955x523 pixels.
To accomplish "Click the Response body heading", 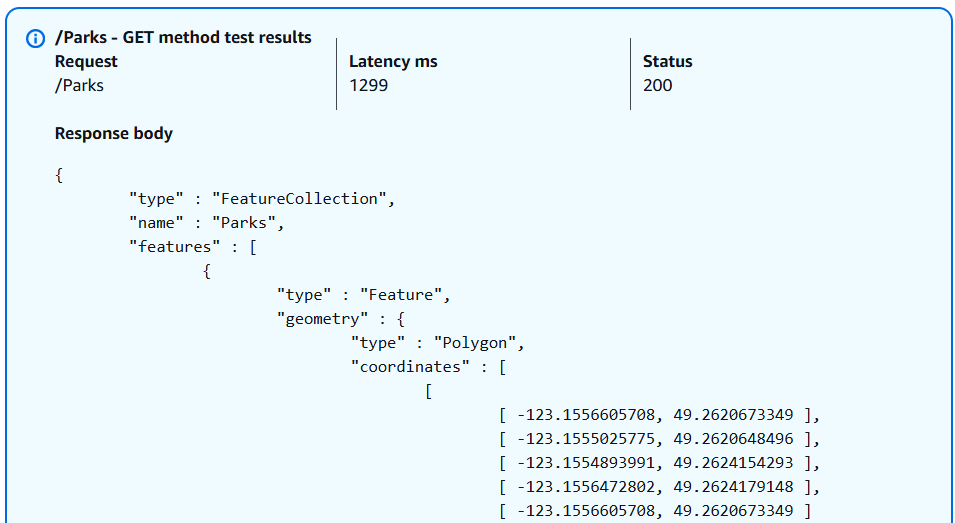I will (x=113, y=134).
